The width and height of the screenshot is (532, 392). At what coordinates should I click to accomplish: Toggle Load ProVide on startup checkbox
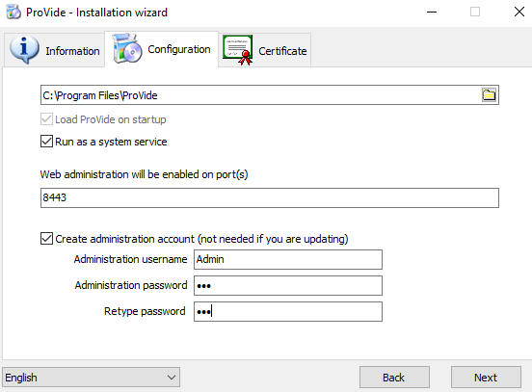click(46, 119)
